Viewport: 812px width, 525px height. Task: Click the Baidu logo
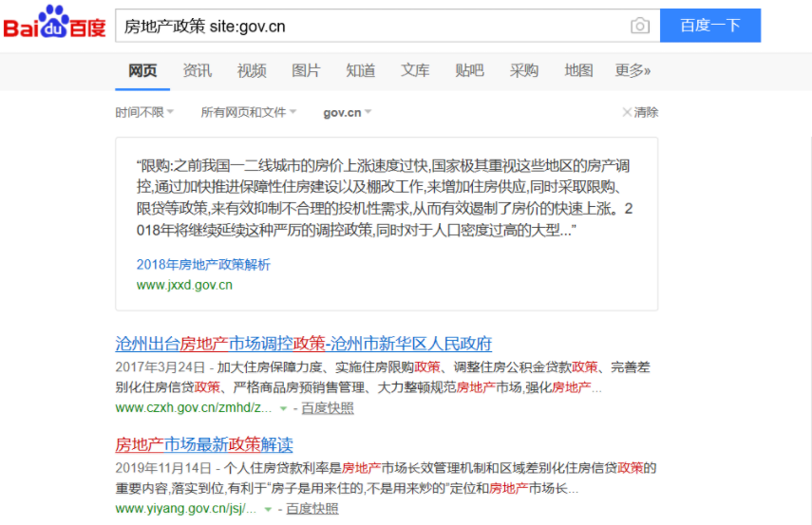(x=54, y=24)
